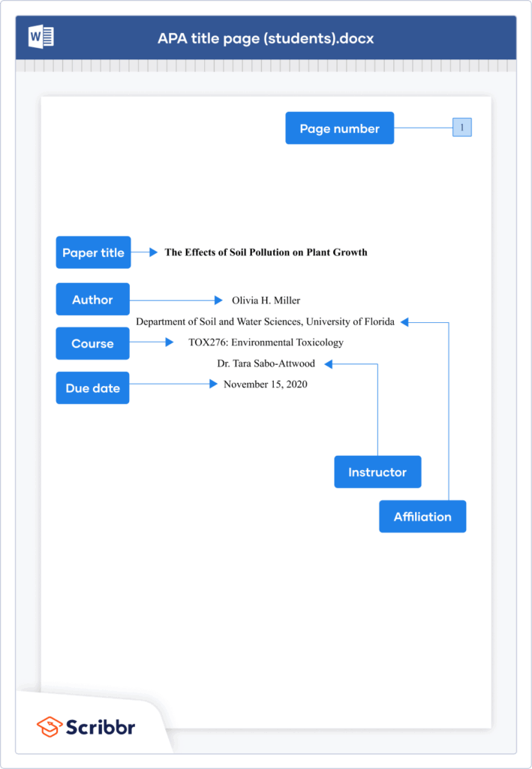Click the Department of Soil and Water Sciences line
Screen dimensions: 532x769
(265, 321)
